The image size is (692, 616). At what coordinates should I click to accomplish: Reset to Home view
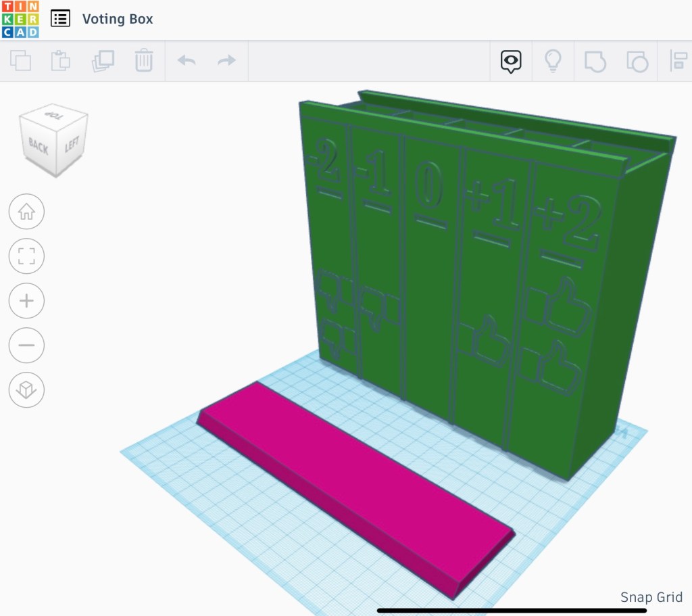click(x=26, y=212)
